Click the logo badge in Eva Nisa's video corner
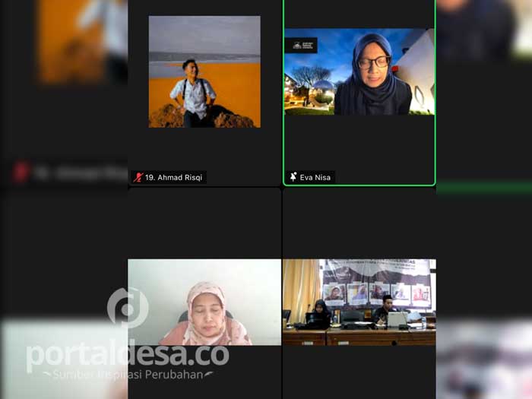Image resolution: width=532 pixels, height=399 pixels. click(301, 45)
